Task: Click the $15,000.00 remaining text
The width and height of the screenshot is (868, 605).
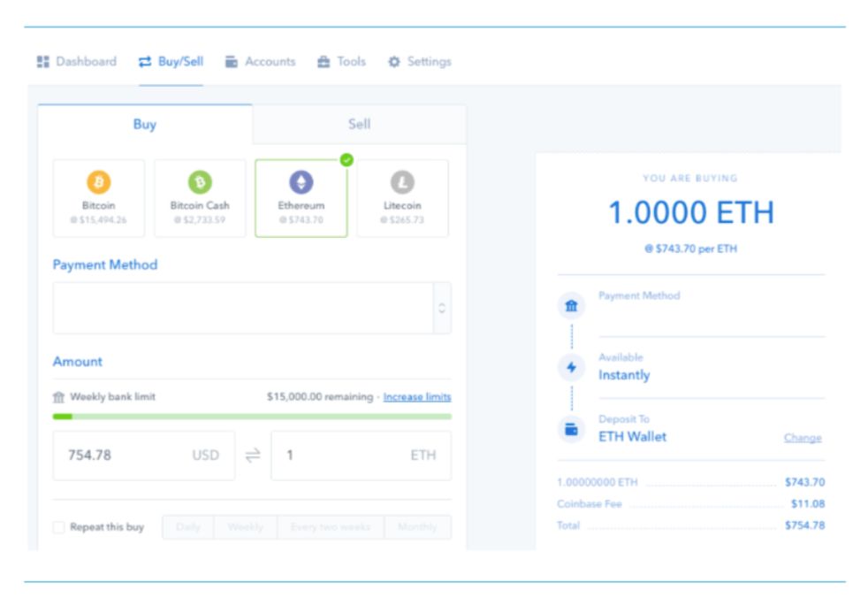Action: (x=320, y=396)
